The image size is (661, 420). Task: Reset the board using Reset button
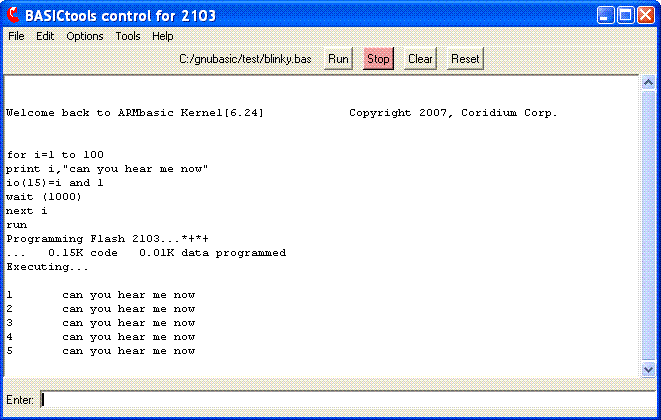(x=465, y=59)
